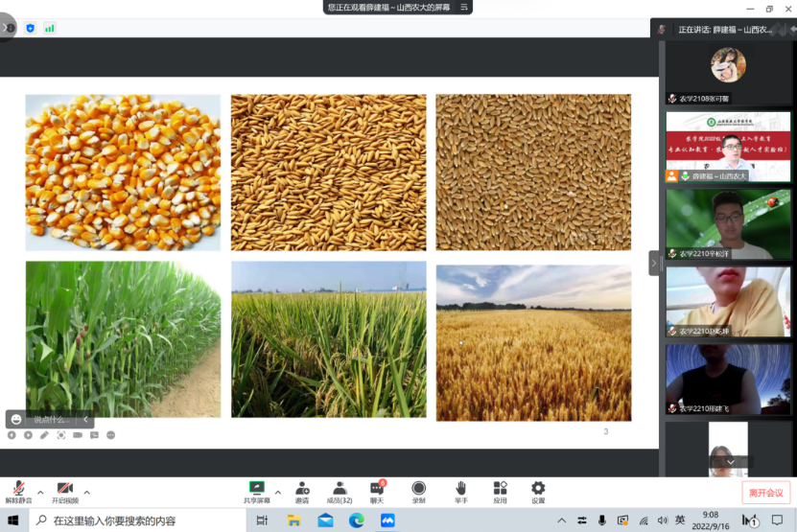Click the unmute microphone button
Image resolution: width=797 pixels, height=532 pixels.
point(18,490)
